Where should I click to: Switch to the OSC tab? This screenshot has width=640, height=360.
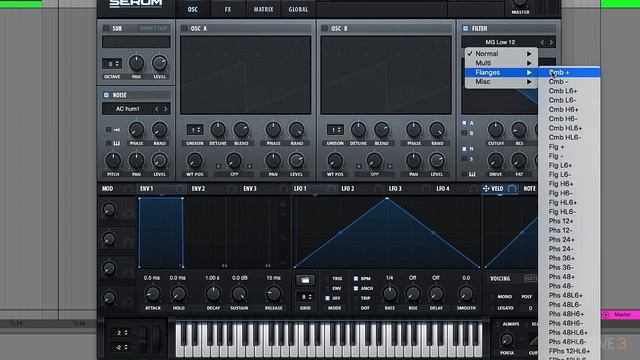coord(193,9)
